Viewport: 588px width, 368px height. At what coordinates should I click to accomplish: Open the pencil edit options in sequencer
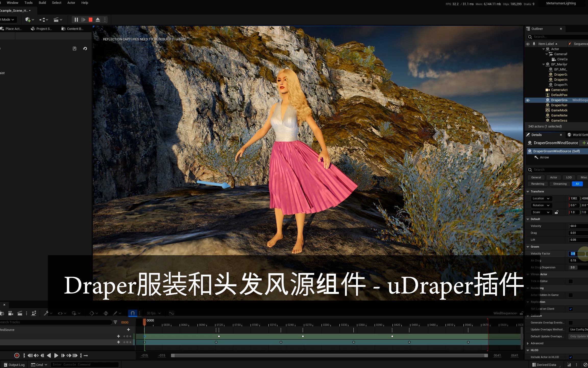tap(117, 313)
